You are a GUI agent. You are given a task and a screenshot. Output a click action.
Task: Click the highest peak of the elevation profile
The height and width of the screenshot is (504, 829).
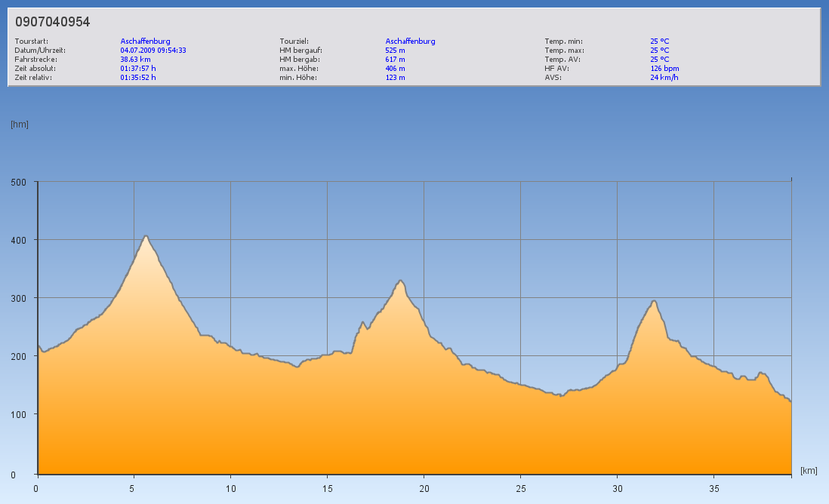click(146, 236)
